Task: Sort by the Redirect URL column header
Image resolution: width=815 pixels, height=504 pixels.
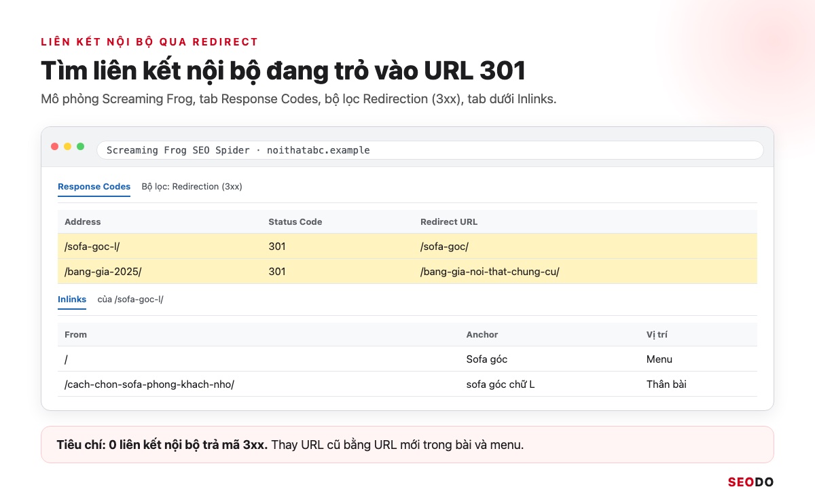Action: [x=449, y=222]
